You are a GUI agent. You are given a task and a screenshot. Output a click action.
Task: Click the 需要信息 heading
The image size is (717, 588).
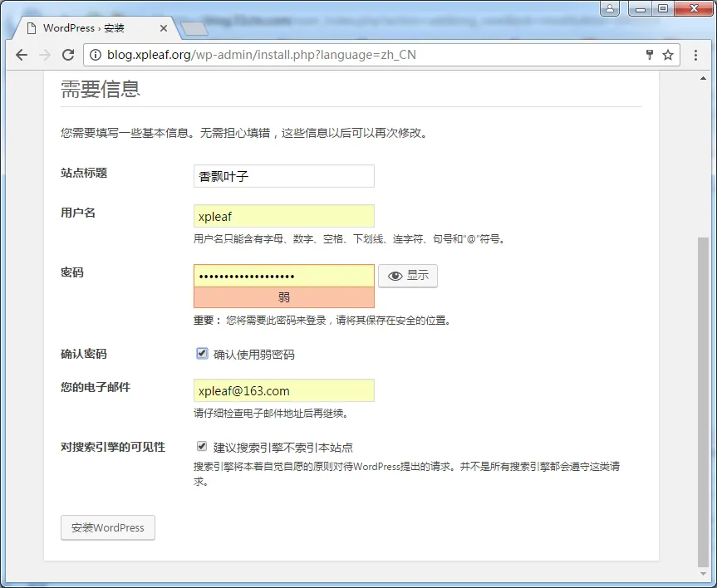point(101,89)
